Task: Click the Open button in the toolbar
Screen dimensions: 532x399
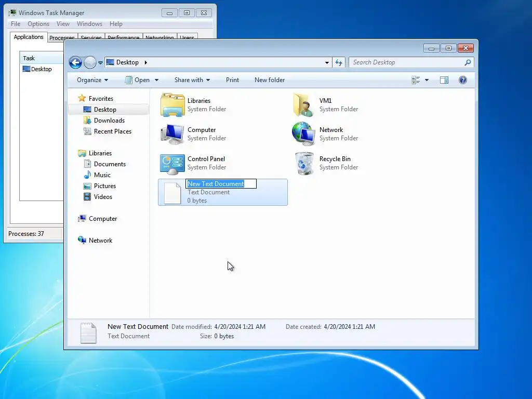Action: click(137, 80)
